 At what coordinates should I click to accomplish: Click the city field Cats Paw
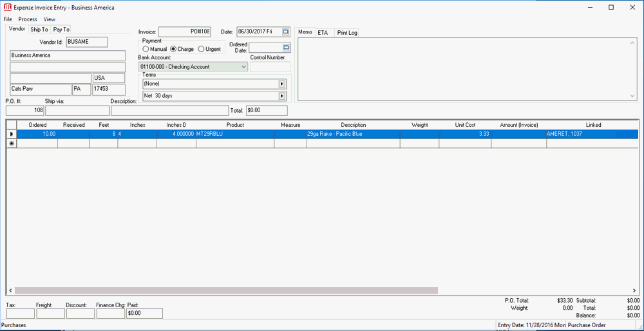click(41, 90)
